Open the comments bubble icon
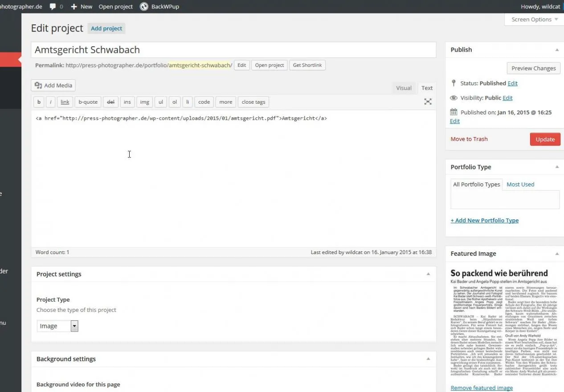This screenshot has height=392, width=564. [x=53, y=7]
